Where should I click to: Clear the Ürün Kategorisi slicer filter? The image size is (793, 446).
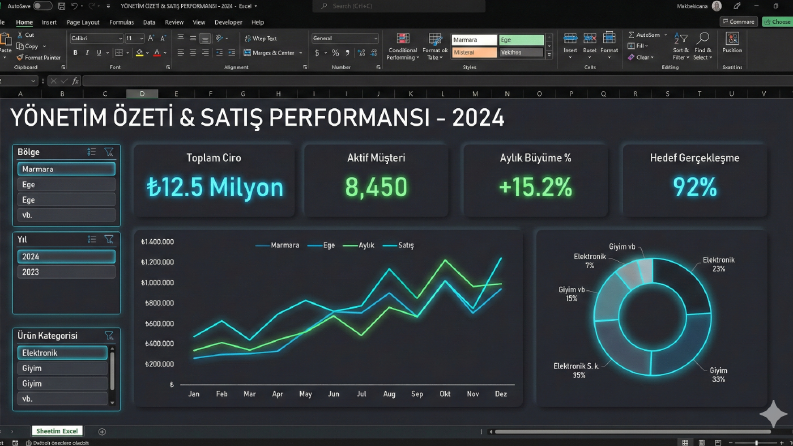click(x=109, y=335)
